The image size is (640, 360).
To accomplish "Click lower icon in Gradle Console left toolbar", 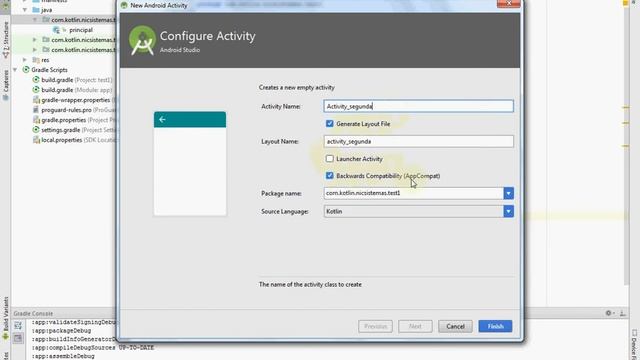I will [x=18, y=338].
